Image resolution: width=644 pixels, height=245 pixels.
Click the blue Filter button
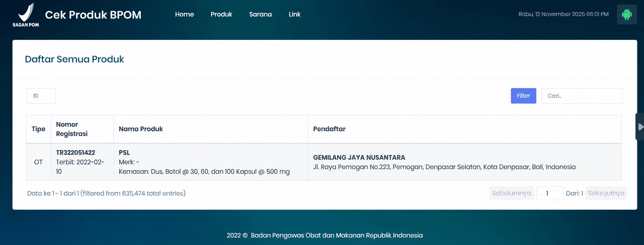pyautogui.click(x=523, y=96)
